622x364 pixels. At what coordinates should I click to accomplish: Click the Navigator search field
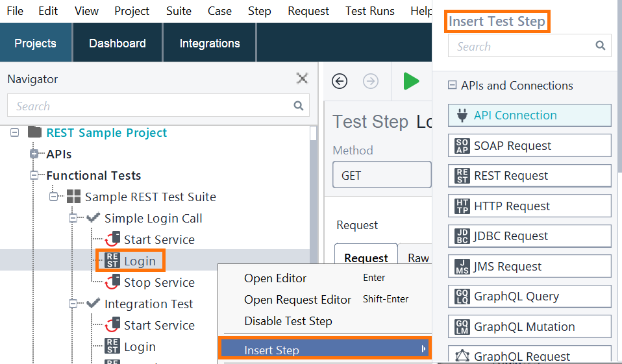click(x=158, y=106)
